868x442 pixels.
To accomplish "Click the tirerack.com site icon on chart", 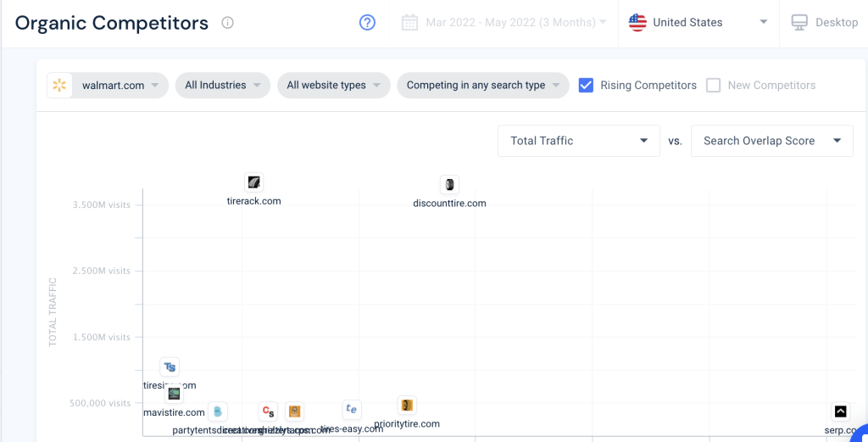I will pyautogui.click(x=253, y=182).
